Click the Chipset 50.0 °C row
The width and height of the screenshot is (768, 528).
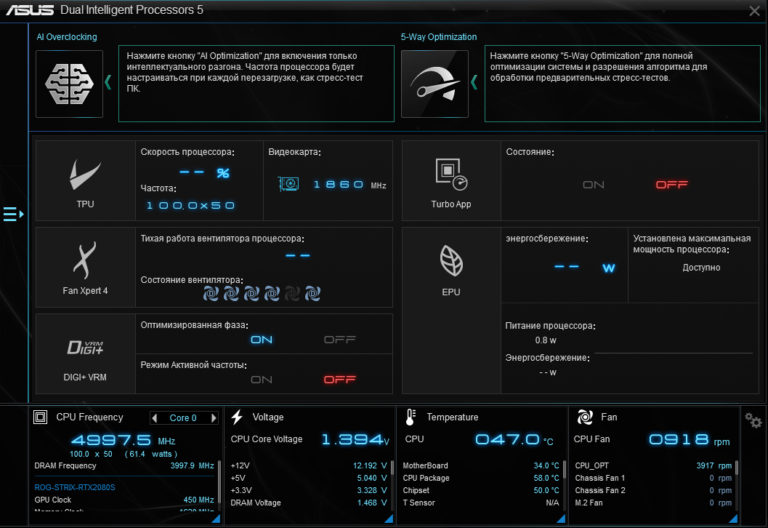(x=481, y=490)
